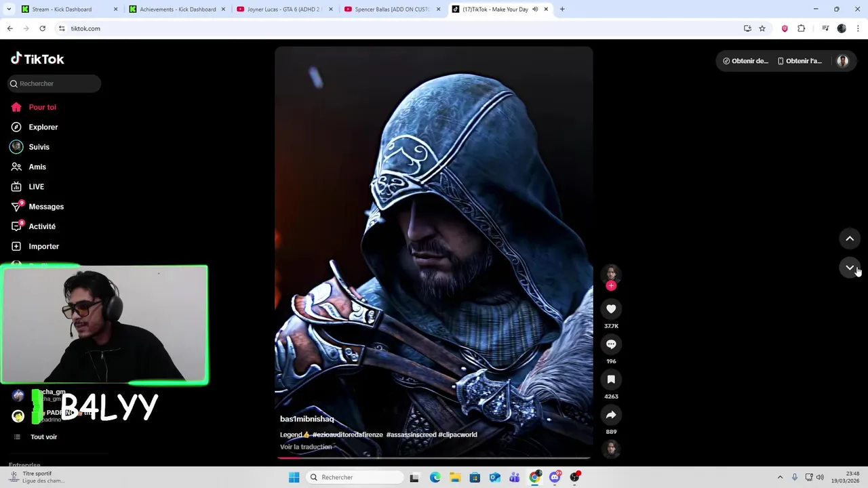Open the Chrome profile avatar
The image size is (868, 488).
842,28
